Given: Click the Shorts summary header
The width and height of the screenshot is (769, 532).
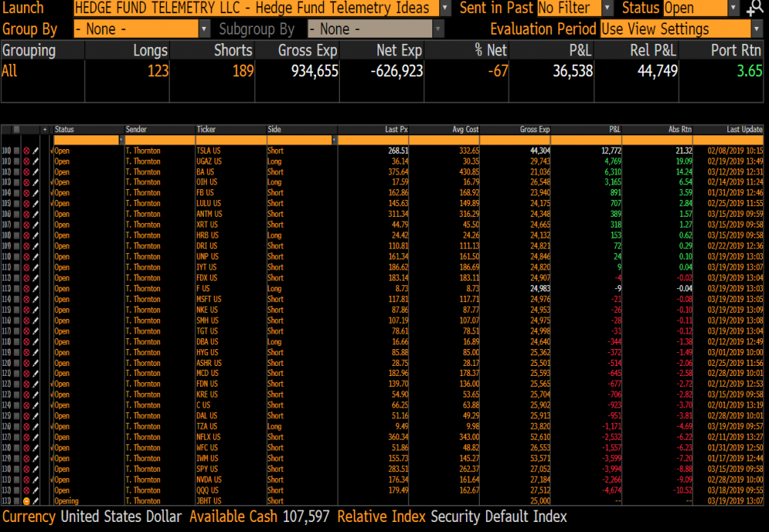Looking at the screenshot, I should pos(233,50).
